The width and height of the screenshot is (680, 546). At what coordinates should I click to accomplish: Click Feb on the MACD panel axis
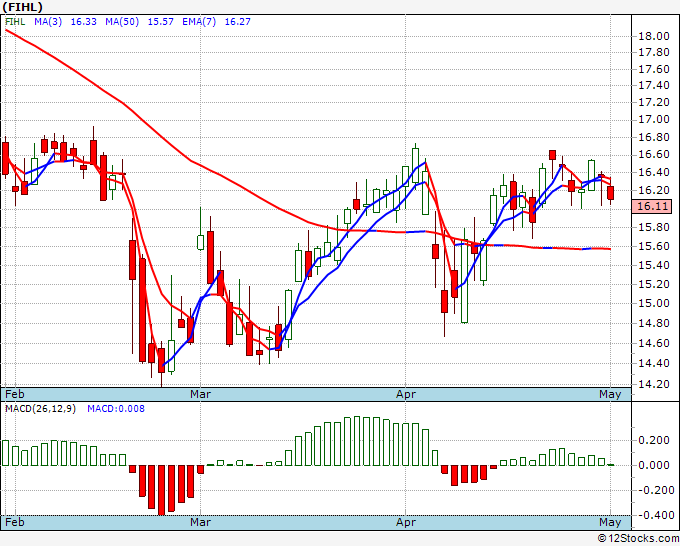15,522
